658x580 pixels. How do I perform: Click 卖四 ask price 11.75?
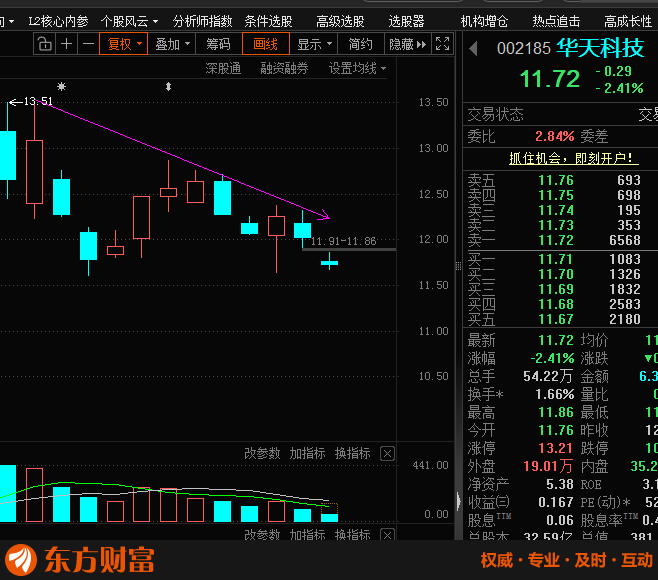(556, 196)
